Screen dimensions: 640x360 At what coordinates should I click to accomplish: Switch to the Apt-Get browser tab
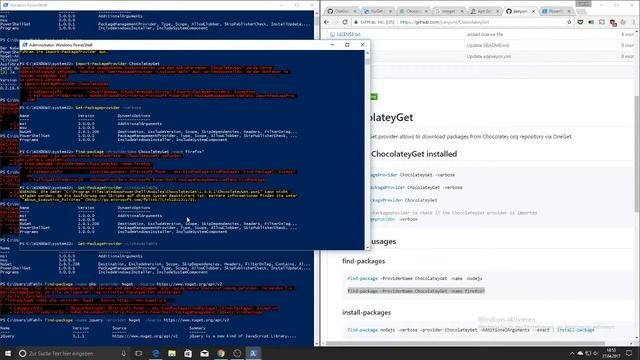click(x=484, y=11)
